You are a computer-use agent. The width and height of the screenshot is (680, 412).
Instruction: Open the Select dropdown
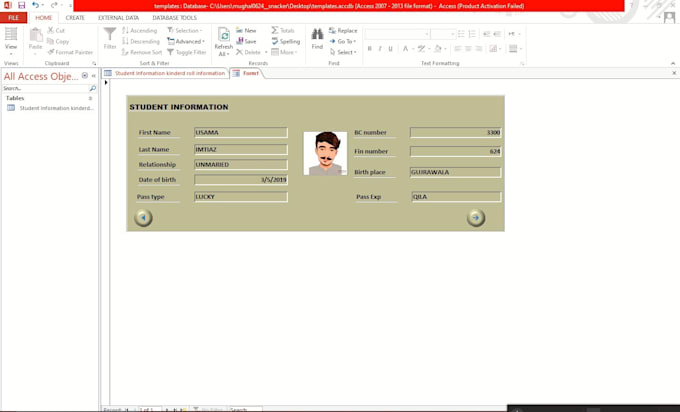(343, 52)
